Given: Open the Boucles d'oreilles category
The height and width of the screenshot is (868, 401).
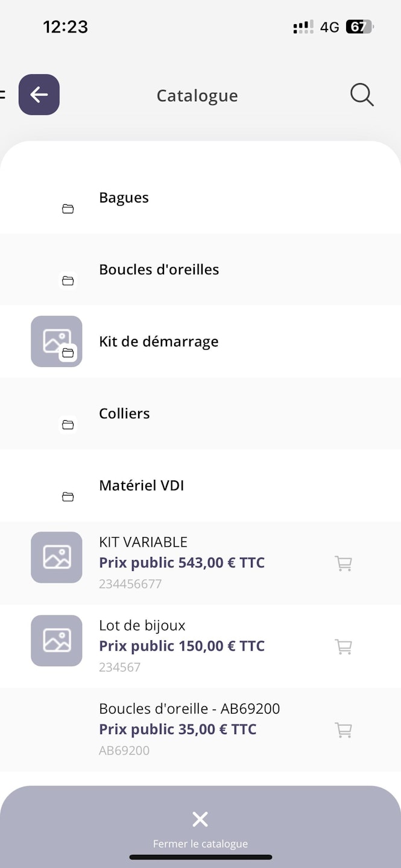Looking at the screenshot, I should tap(159, 269).
